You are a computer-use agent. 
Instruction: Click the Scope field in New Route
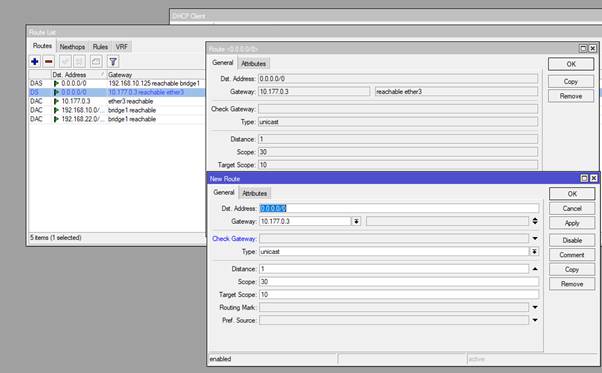[x=399, y=282]
